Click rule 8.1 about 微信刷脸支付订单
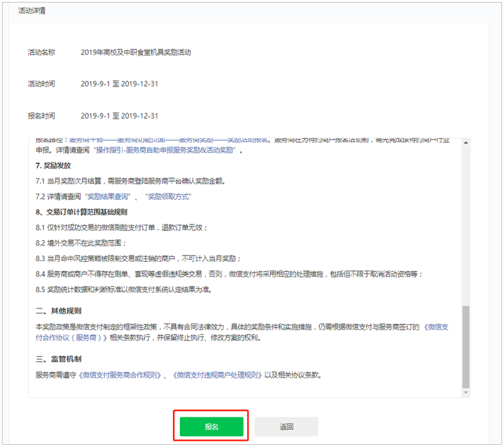The image size is (504, 446). [x=121, y=228]
